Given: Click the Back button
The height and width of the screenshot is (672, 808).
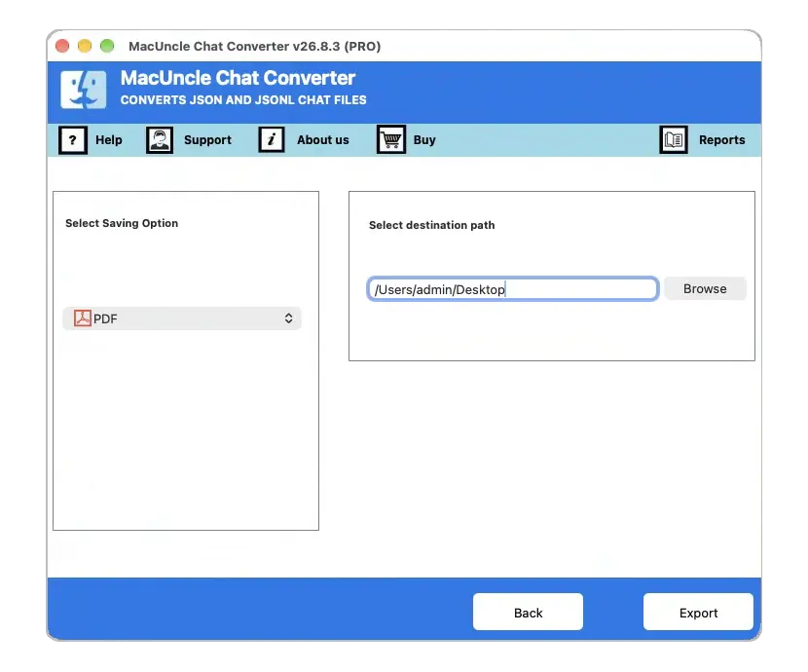Looking at the screenshot, I should pos(529,613).
